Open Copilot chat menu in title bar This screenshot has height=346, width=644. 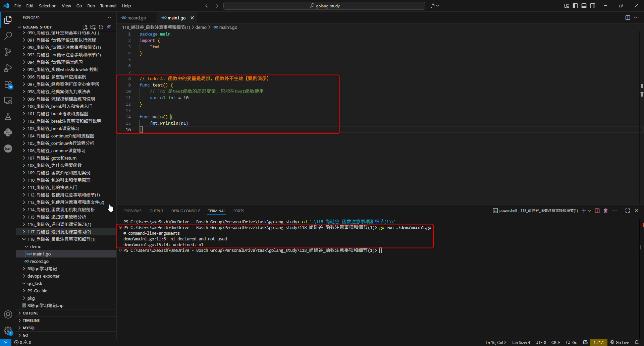pyautogui.click(x=434, y=6)
